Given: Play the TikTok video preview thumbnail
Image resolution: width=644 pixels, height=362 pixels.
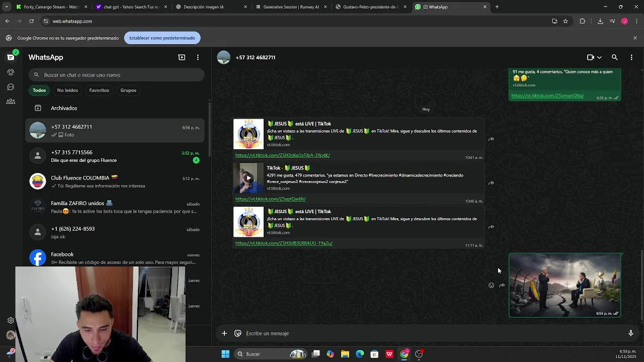Looking at the screenshot, I should pyautogui.click(x=248, y=178).
